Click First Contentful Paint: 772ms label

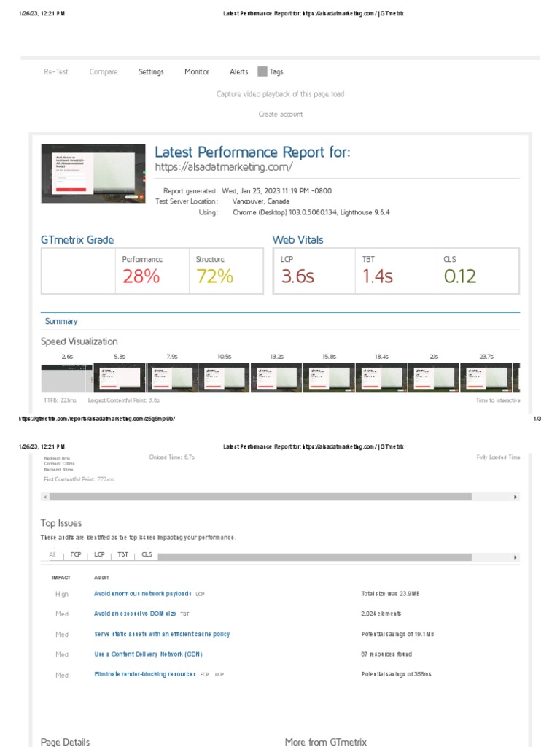click(x=79, y=479)
